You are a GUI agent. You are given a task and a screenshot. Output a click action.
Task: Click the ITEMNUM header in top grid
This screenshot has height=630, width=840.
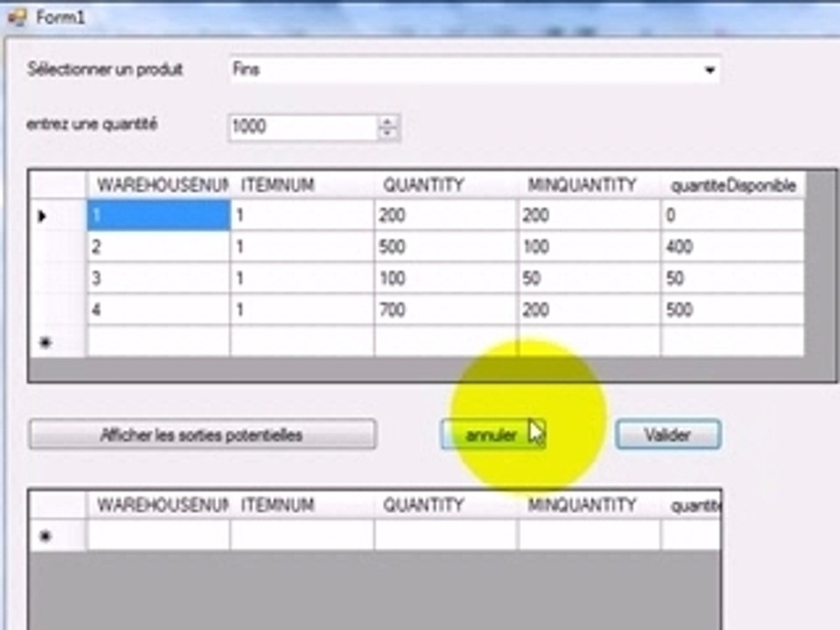pyautogui.click(x=302, y=185)
